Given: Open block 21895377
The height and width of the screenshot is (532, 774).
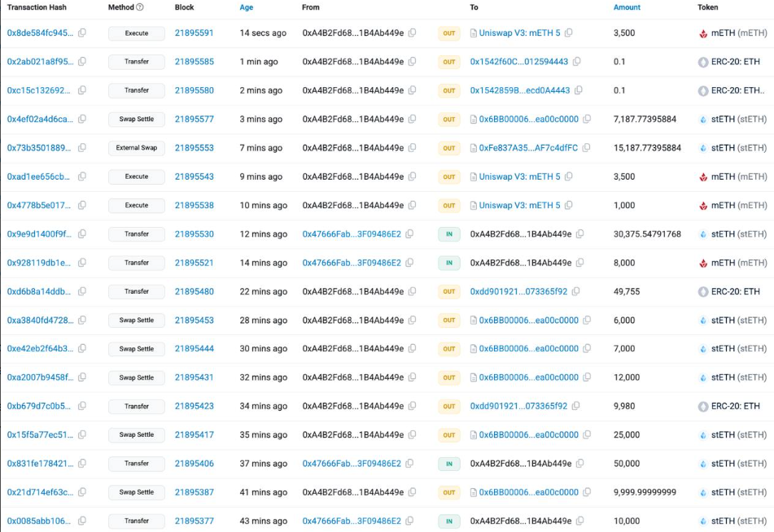Looking at the screenshot, I should (194, 520).
